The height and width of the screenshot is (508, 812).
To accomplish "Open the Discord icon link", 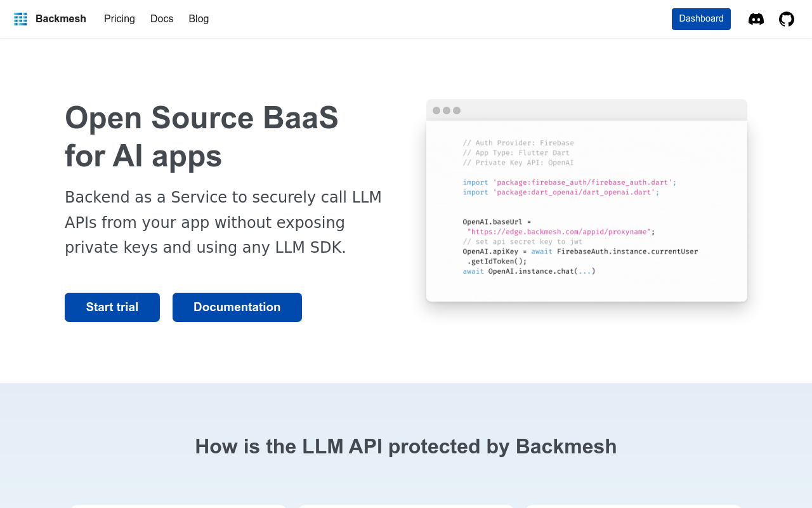I will tap(756, 19).
